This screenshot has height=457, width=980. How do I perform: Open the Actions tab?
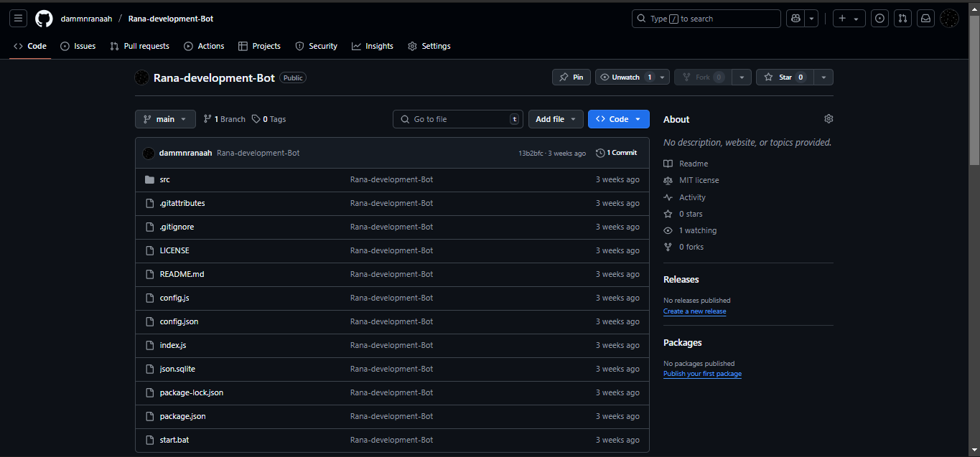click(x=204, y=46)
